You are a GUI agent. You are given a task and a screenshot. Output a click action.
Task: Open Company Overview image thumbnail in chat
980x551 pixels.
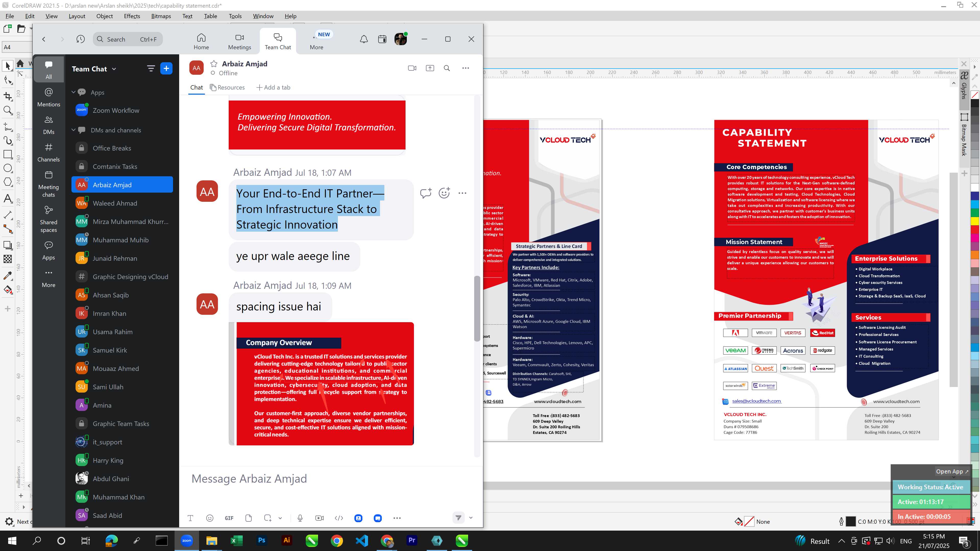(x=322, y=384)
